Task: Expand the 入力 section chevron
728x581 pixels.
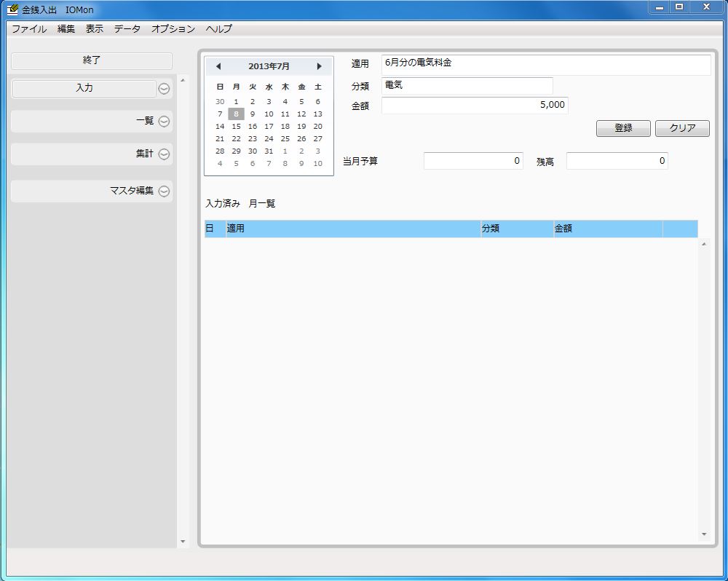Action: [x=164, y=89]
